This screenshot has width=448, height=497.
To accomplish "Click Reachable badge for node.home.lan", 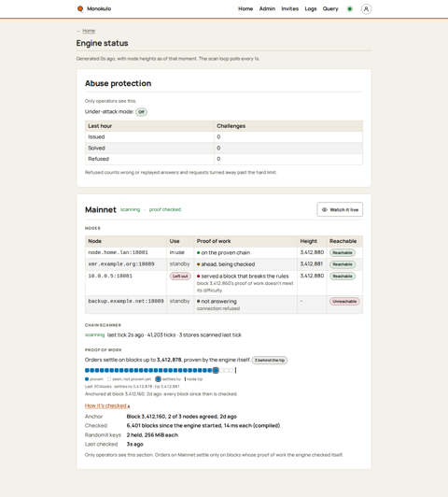I will (x=343, y=252).
